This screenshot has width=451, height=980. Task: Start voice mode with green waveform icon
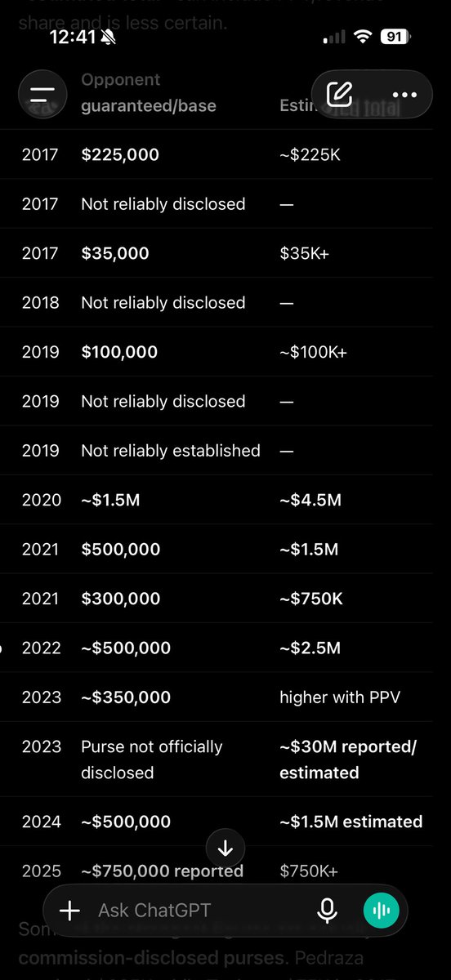click(381, 910)
